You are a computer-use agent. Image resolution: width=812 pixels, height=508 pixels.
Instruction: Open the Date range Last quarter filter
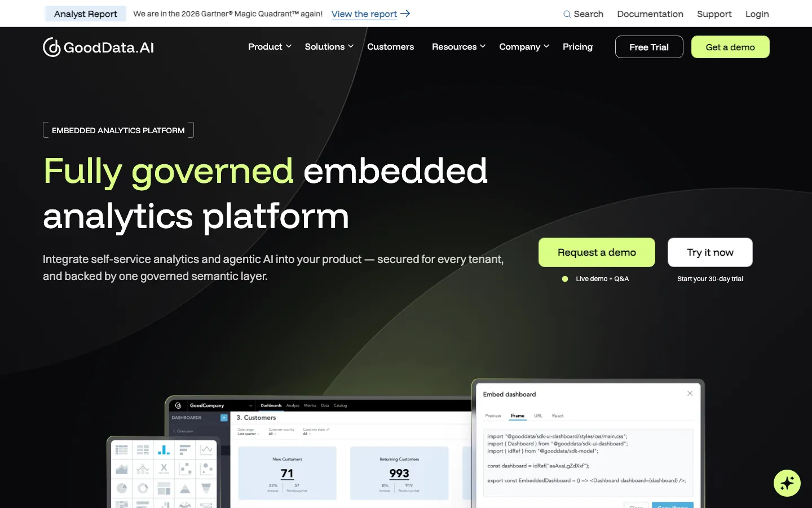click(x=249, y=432)
